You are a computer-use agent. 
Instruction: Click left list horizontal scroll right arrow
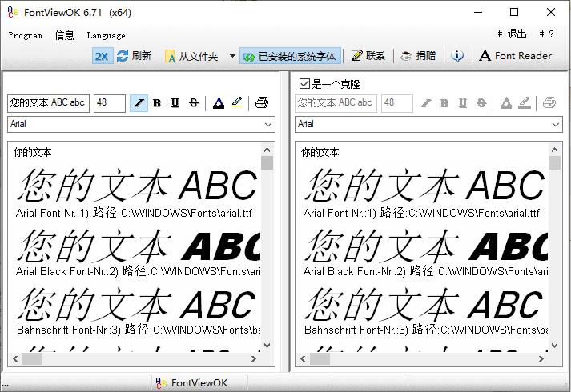(253, 359)
